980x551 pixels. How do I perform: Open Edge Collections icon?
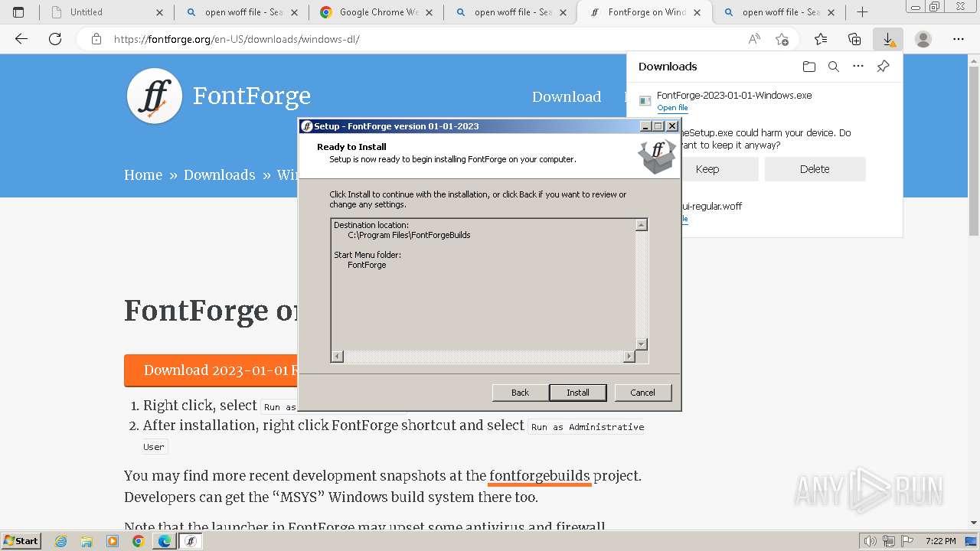[854, 39]
